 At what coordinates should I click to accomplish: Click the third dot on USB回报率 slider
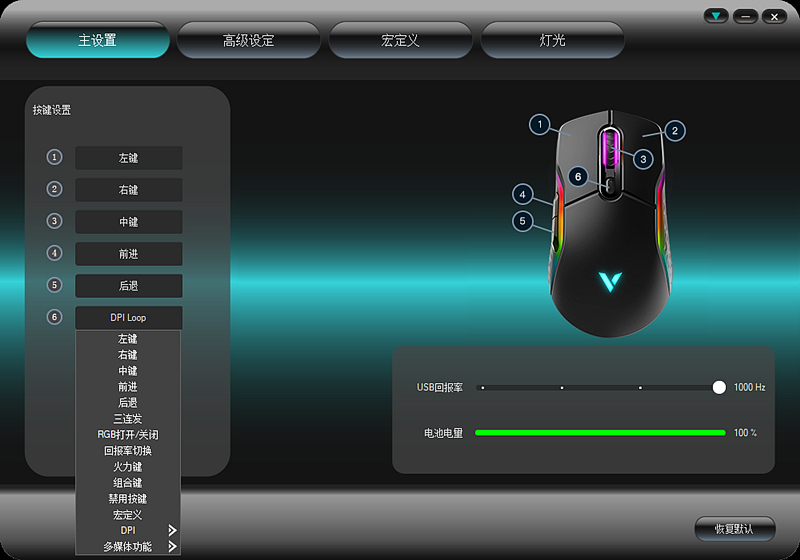(x=640, y=388)
